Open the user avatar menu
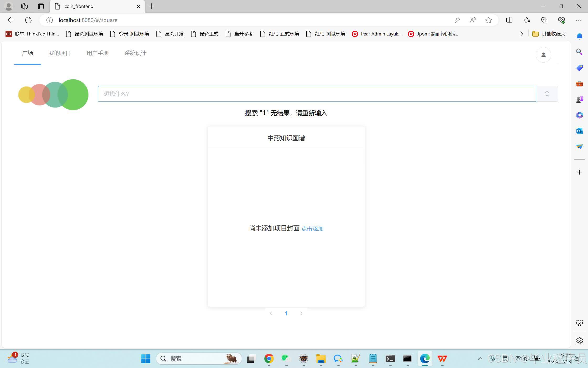The height and width of the screenshot is (368, 588). [543, 55]
